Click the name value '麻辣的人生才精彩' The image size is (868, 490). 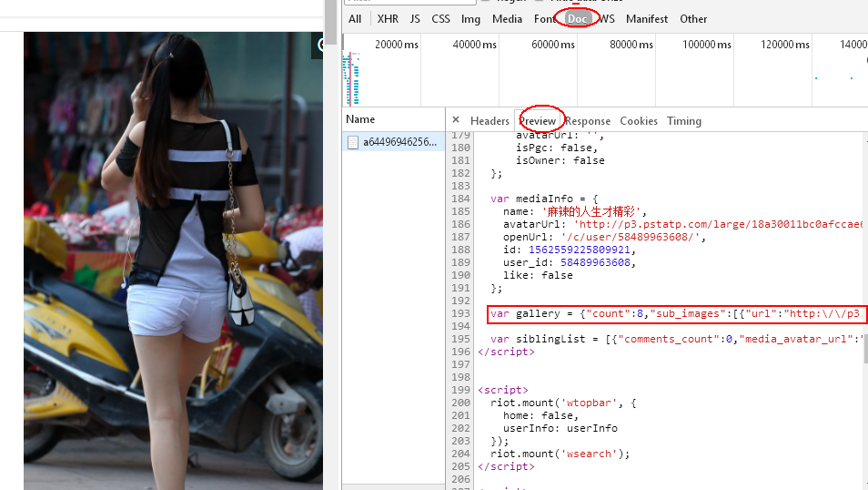(x=590, y=211)
